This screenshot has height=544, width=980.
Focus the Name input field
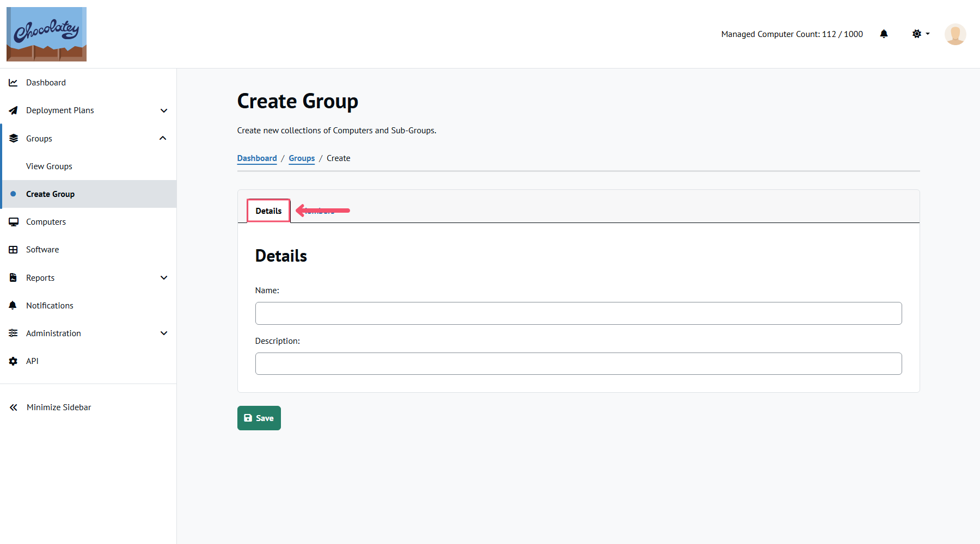pyautogui.click(x=578, y=313)
